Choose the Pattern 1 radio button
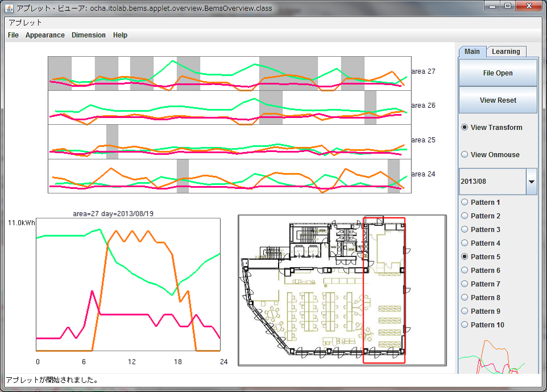 [x=465, y=203]
